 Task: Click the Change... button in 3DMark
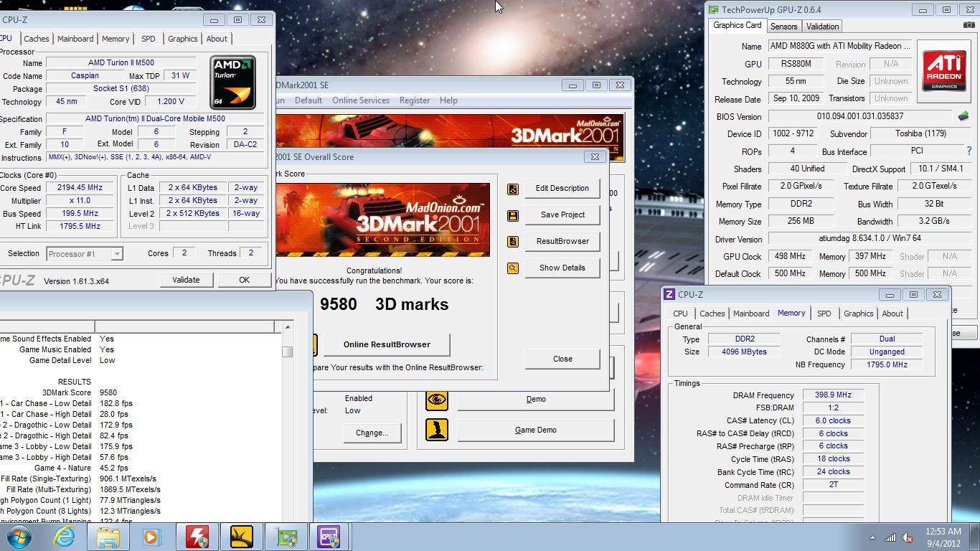pos(372,433)
